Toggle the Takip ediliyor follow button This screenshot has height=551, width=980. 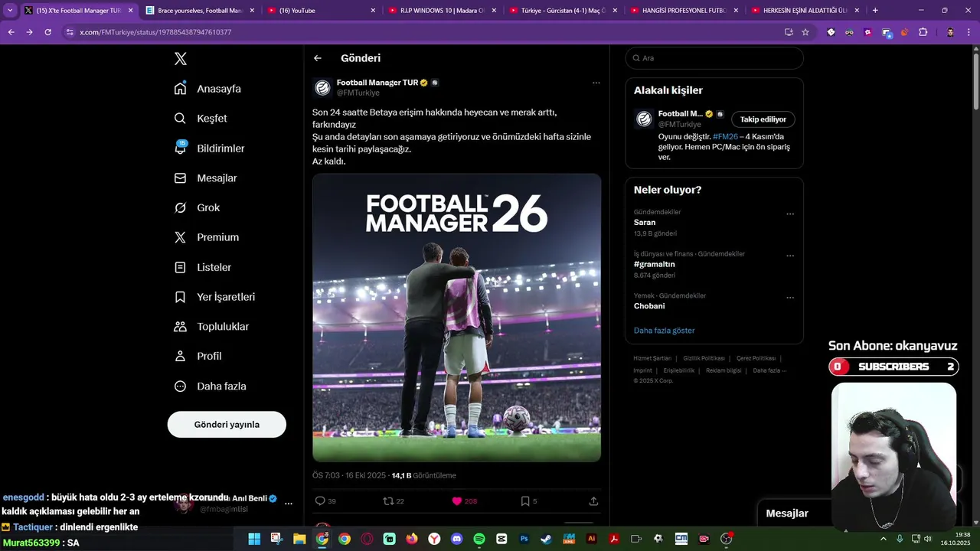[763, 119]
